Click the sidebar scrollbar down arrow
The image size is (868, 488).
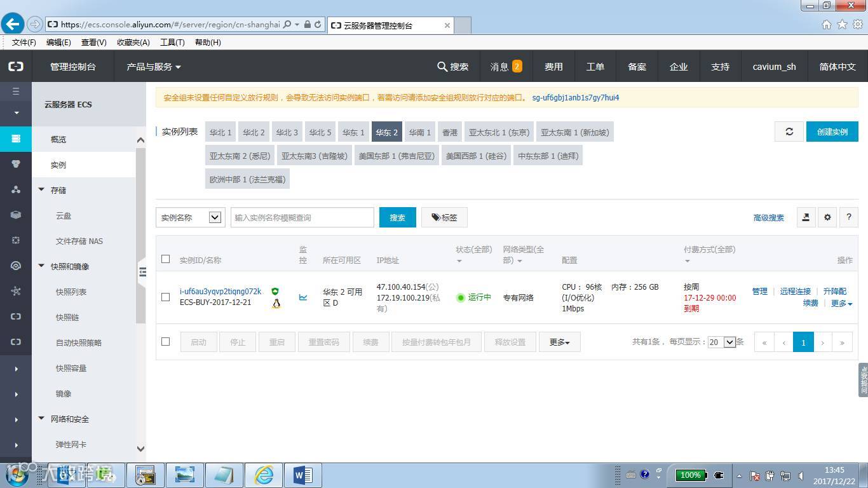point(140,449)
